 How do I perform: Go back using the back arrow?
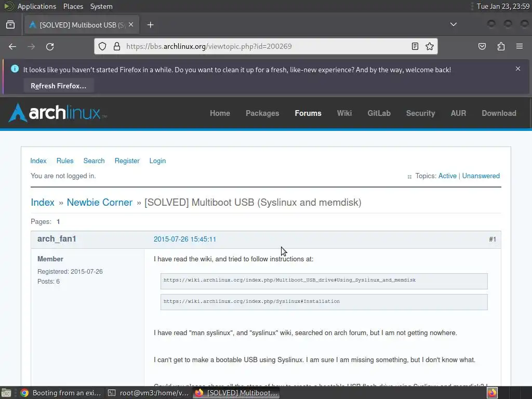12,46
